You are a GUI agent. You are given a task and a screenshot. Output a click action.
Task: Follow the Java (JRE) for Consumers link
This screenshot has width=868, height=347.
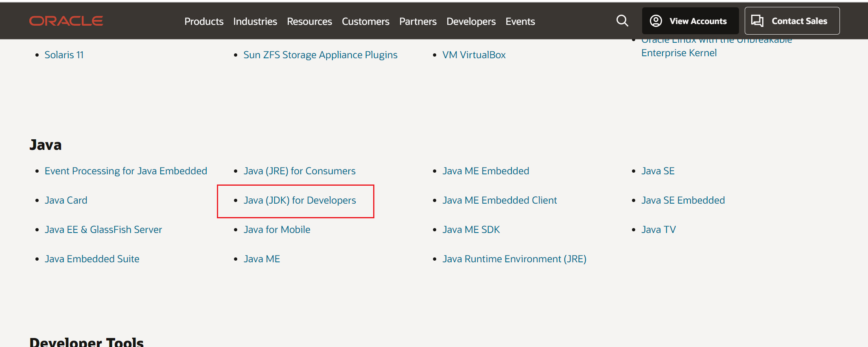(x=300, y=171)
